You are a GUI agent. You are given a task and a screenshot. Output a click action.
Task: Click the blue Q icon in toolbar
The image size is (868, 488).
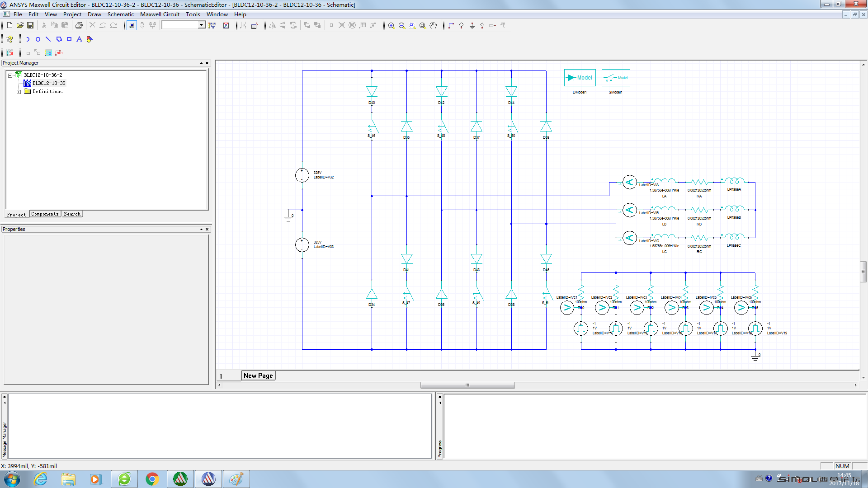(x=226, y=25)
